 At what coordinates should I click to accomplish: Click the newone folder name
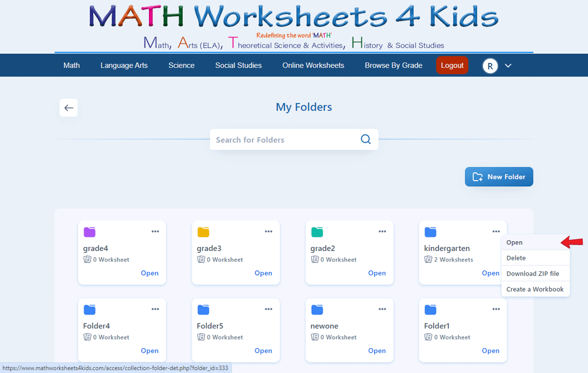point(324,326)
